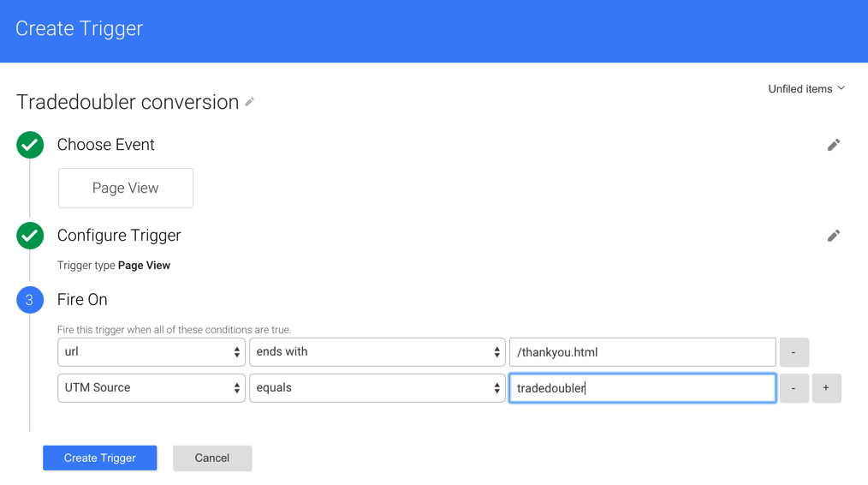The height and width of the screenshot is (485, 868).
Task: Open the url variable dropdown
Action: 152,352
